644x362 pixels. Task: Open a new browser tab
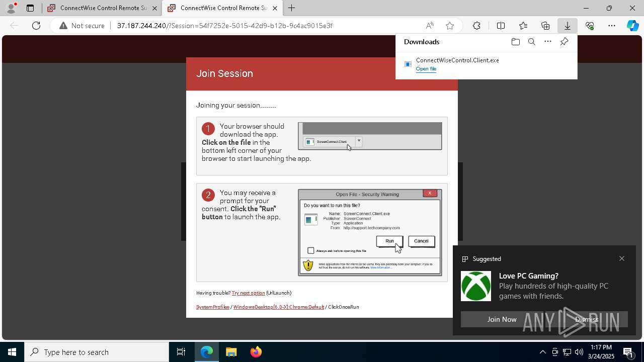(x=292, y=8)
